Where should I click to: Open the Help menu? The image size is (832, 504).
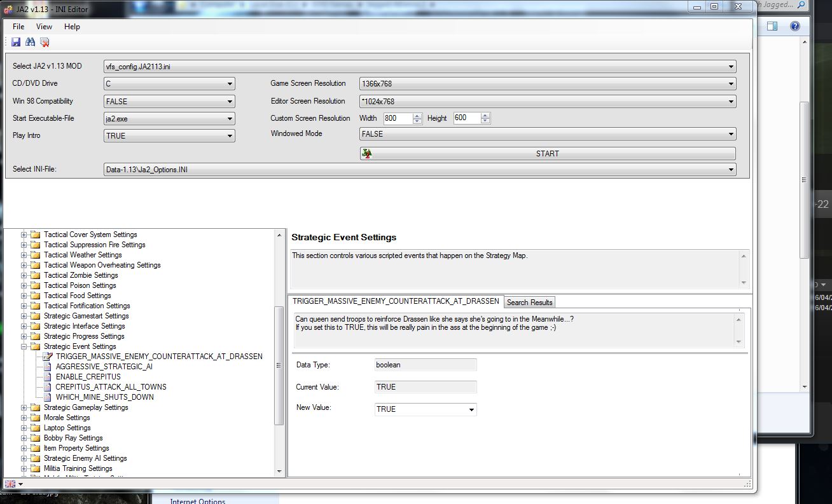[72, 27]
